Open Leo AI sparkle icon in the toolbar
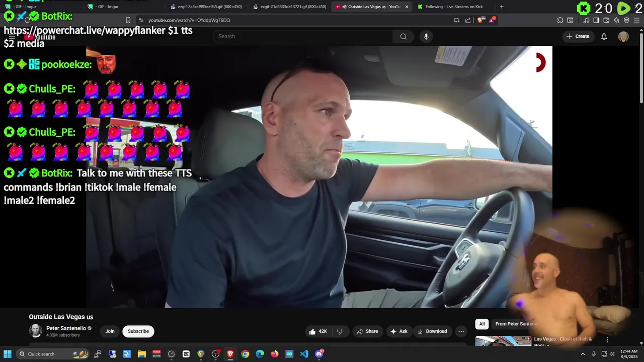The image size is (644, 362). click(616, 20)
